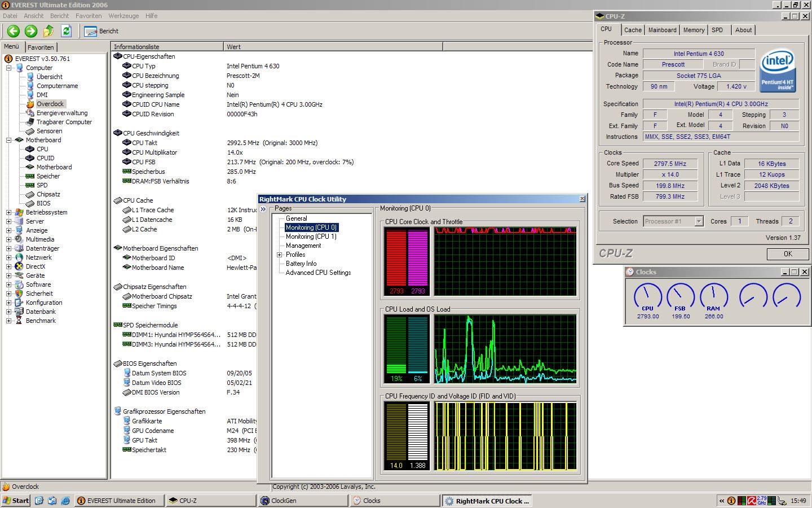Expand the Betriebssystem tree node

point(8,212)
